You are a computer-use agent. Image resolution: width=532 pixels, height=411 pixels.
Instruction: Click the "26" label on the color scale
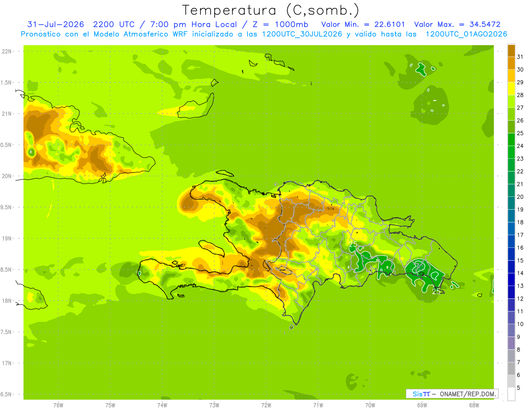(520, 121)
